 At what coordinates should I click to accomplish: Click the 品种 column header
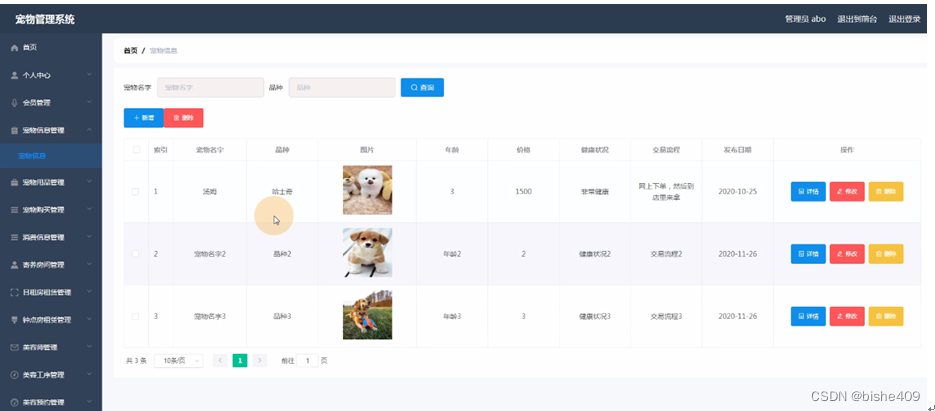coord(282,150)
